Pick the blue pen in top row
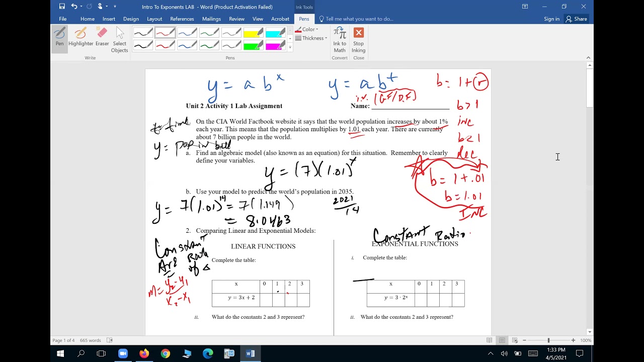 187,33
